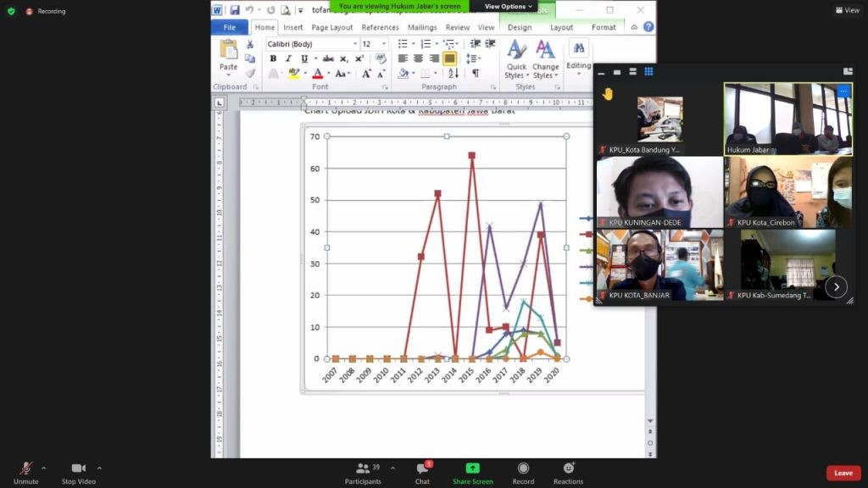
Task: Stop Video using the camera button
Action: pos(78,470)
